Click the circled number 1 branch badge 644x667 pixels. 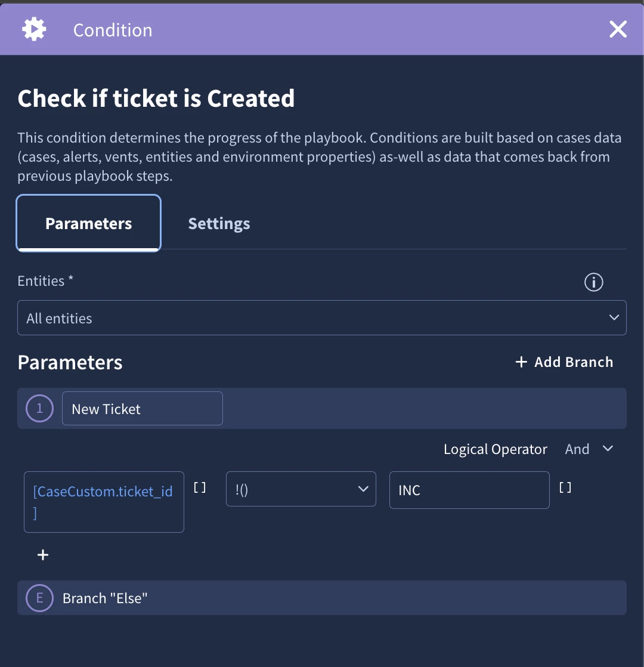point(39,408)
